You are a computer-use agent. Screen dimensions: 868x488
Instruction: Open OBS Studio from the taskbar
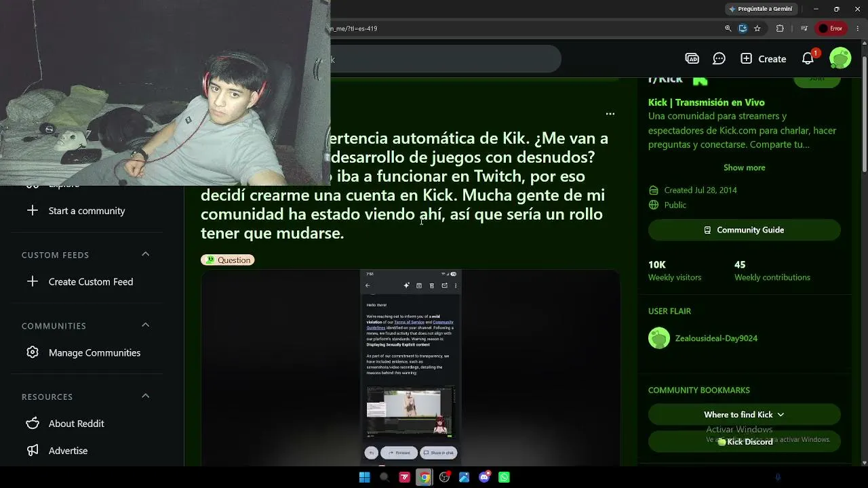(x=445, y=477)
